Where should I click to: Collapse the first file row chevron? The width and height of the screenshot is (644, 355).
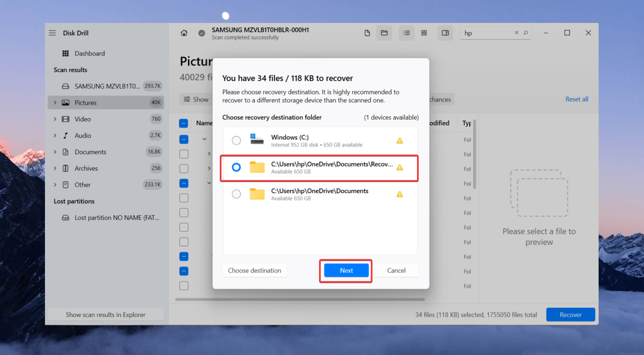click(204, 139)
